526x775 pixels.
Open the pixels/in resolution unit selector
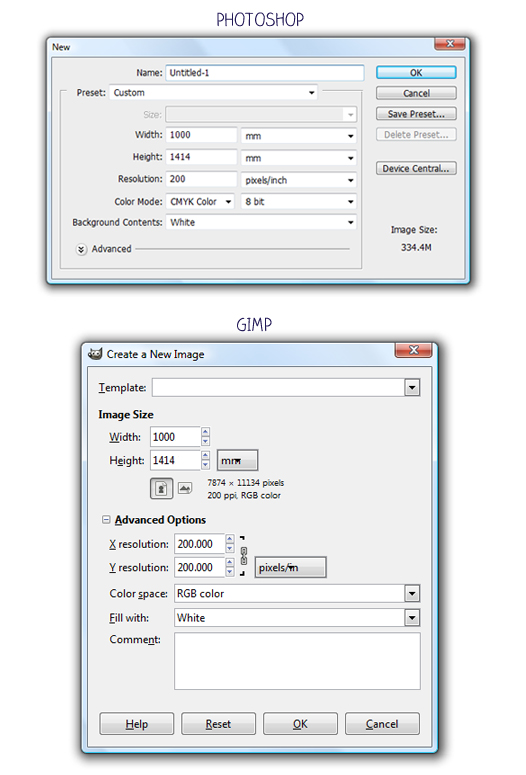pos(290,567)
